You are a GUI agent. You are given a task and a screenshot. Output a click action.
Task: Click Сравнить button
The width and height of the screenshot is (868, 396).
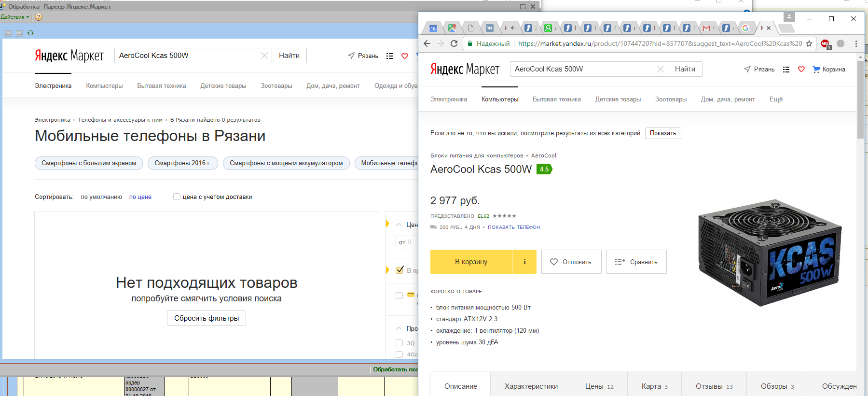[x=636, y=262]
